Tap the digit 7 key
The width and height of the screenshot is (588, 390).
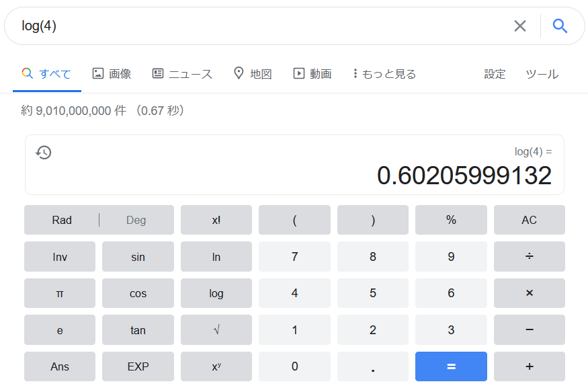294,257
